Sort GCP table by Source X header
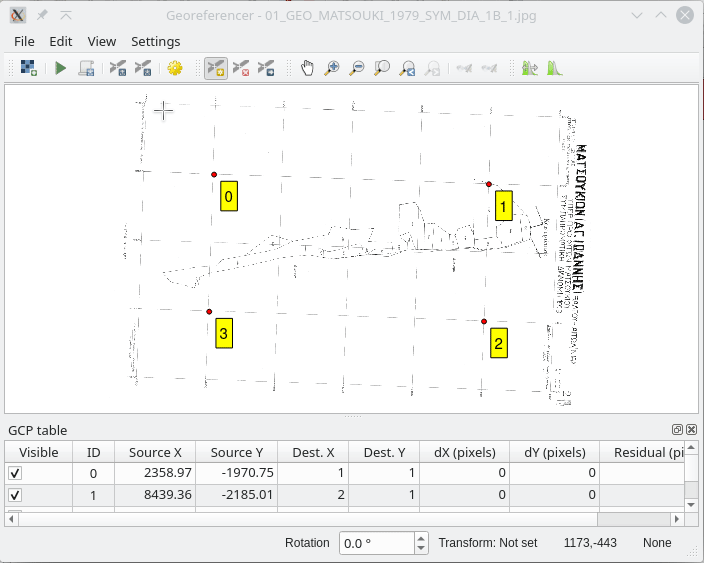704x563 pixels. click(155, 452)
